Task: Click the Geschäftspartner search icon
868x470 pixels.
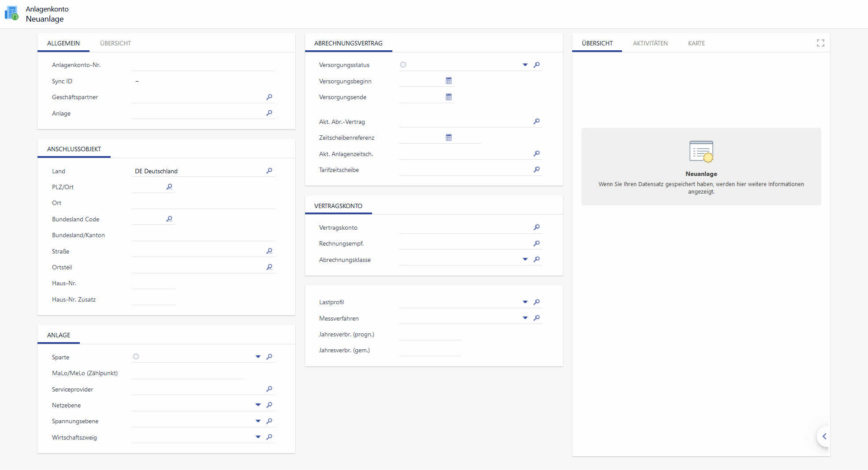Action: click(x=269, y=97)
